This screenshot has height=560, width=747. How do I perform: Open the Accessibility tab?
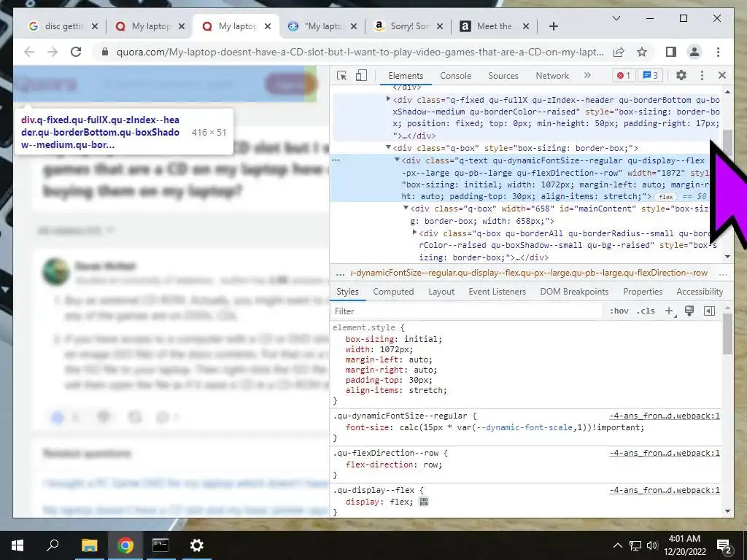tap(700, 292)
